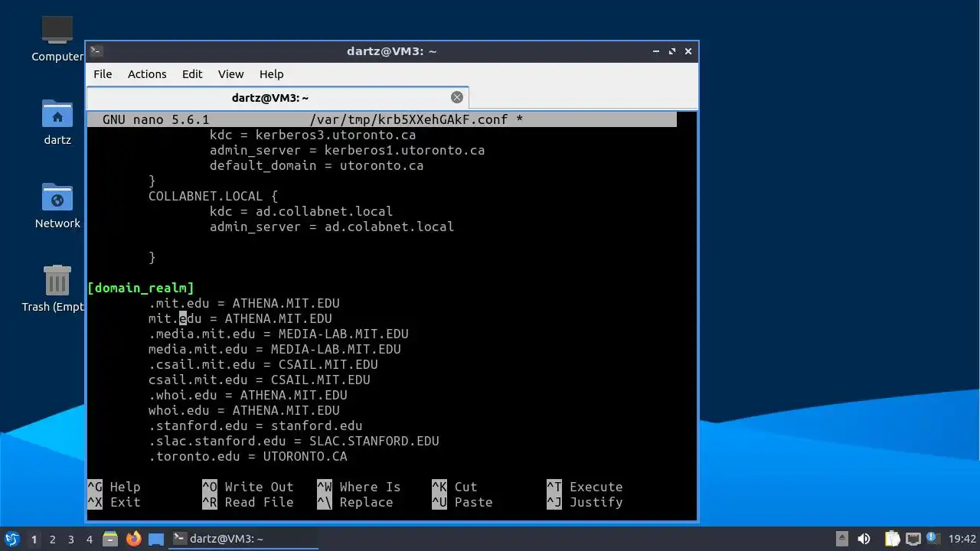Click the clock showing 19:42
Screen dimensions: 980x551
(962, 539)
